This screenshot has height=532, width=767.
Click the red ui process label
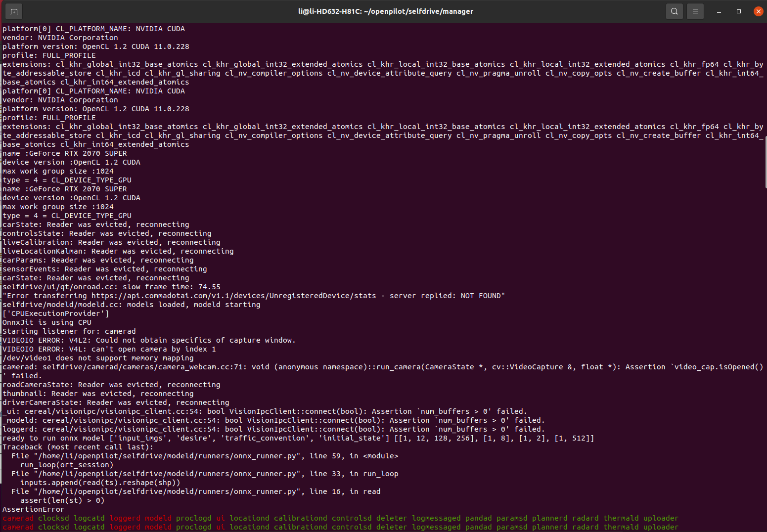point(220,518)
